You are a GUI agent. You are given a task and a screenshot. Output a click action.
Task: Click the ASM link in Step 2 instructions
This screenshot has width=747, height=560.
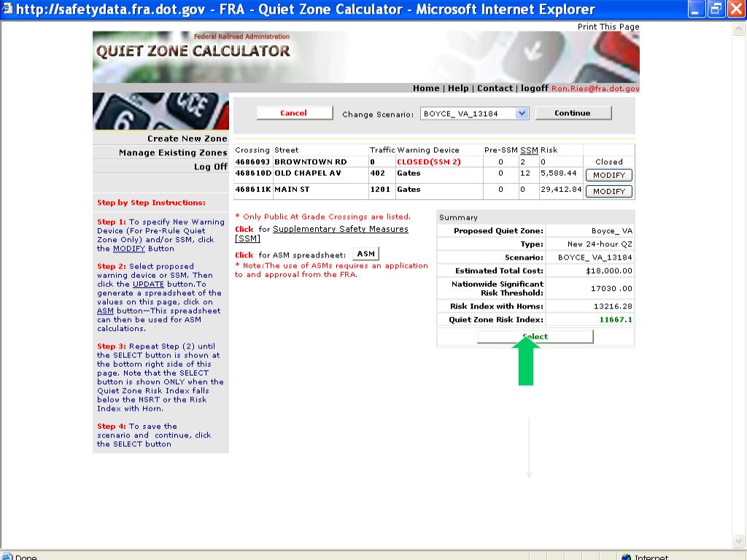click(x=105, y=311)
